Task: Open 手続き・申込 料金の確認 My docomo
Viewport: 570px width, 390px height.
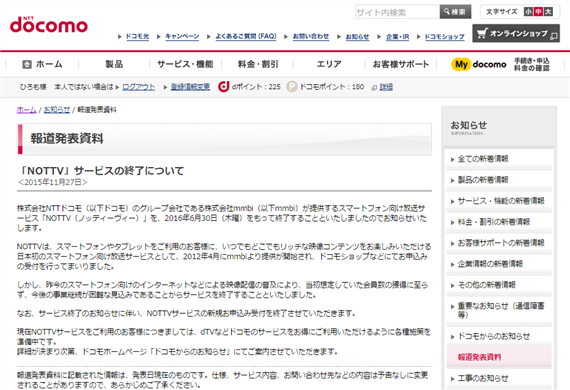Action: pos(532,64)
